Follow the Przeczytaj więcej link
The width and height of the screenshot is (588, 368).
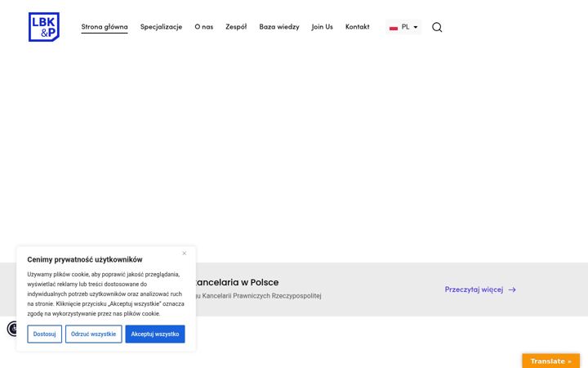tap(474, 289)
